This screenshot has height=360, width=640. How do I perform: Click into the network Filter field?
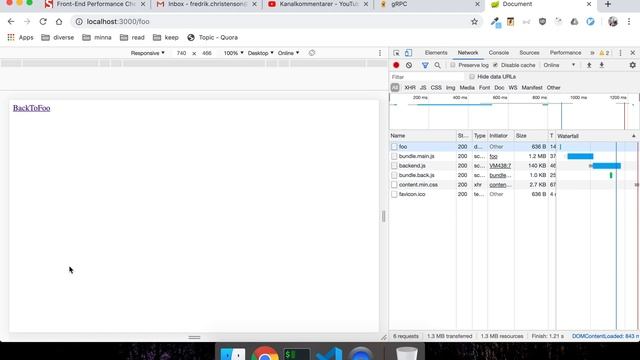click(427, 77)
